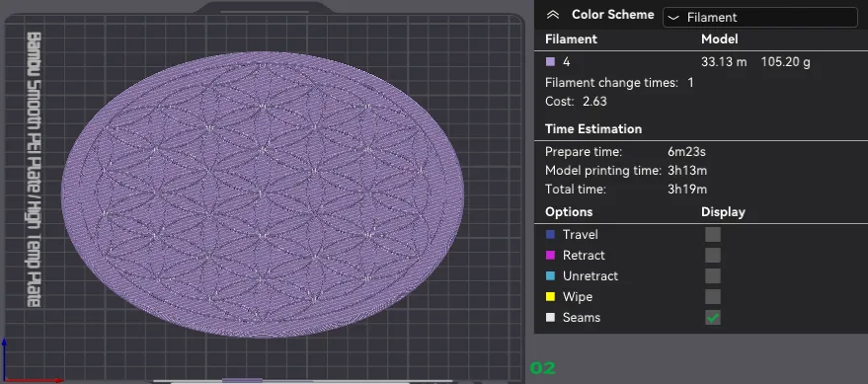The width and height of the screenshot is (868, 384).
Task: Enable the Unretract display checkbox
Action: [712, 276]
